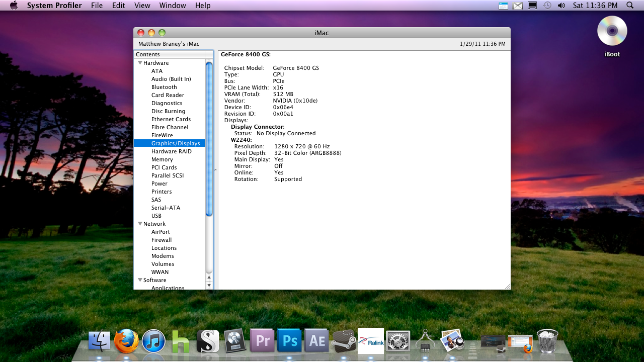Open Finder from the Dock
The width and height of the screenshot is (644, 362).
(99, 341)
